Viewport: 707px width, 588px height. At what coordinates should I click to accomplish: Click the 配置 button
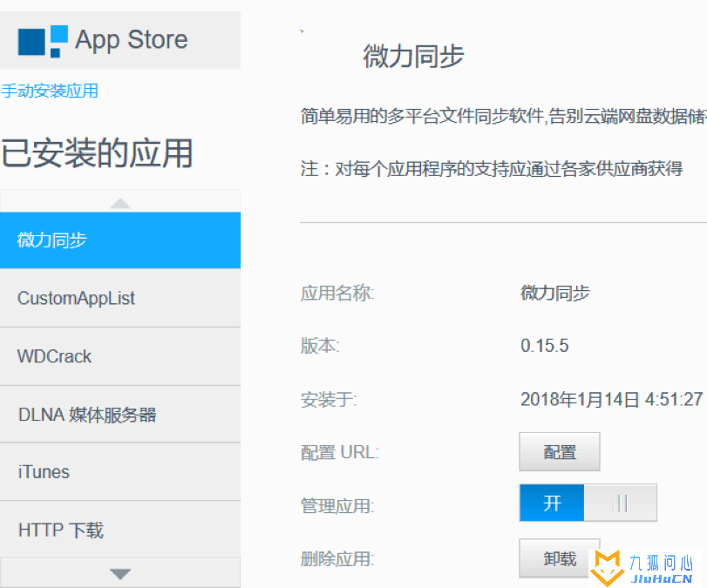tap(560, 452)
